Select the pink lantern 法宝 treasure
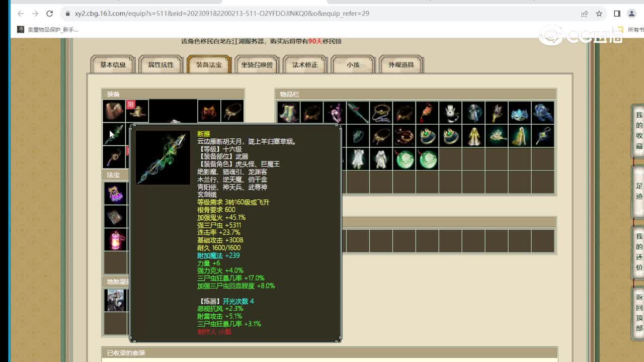Screen dimensions: 644x362 point(115,239)
